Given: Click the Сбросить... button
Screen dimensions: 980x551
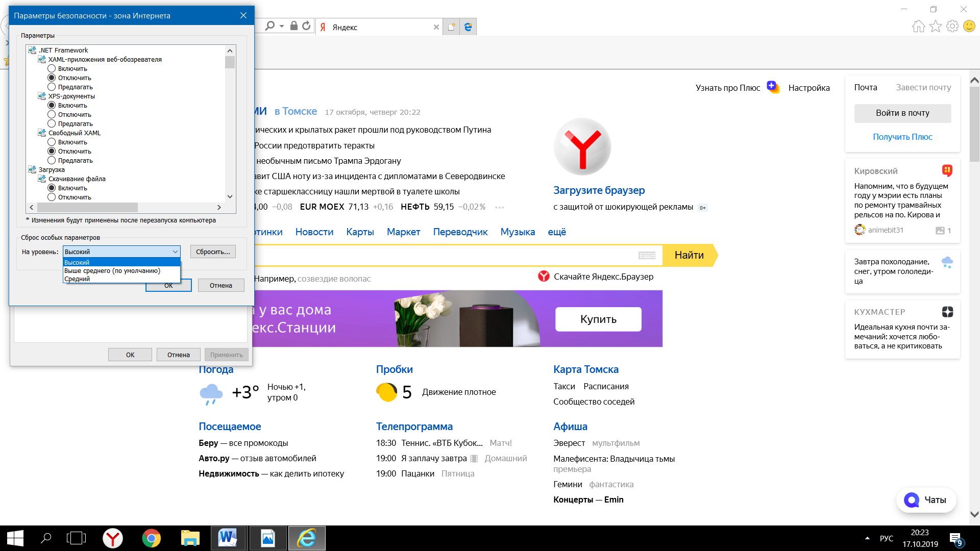Looking at the screenshot, I should pos(213,252).
